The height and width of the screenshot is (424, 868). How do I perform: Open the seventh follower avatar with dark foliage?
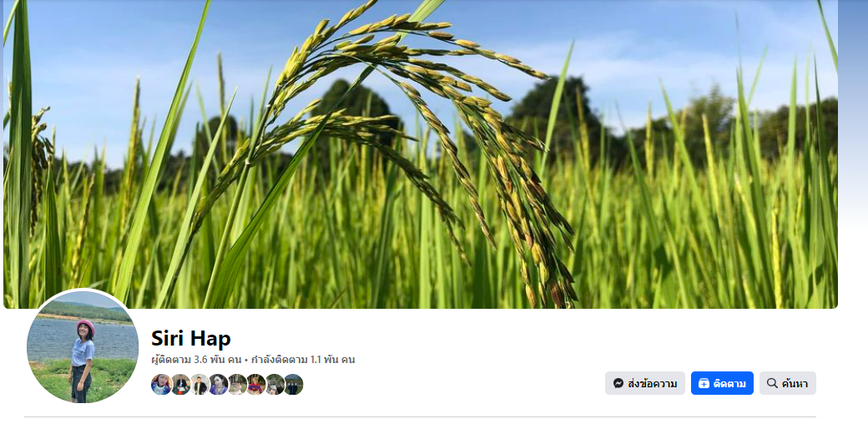pyautogui.click(x=275, y=384)
